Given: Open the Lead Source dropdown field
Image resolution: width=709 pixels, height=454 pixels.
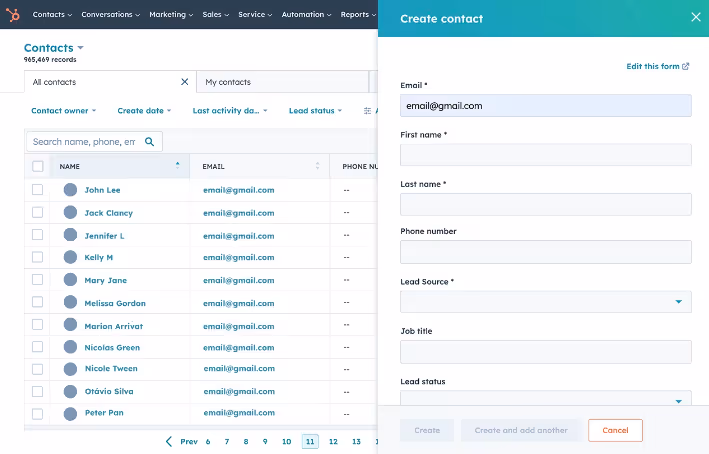Looking at the screenshot, I should pos(545,302).
